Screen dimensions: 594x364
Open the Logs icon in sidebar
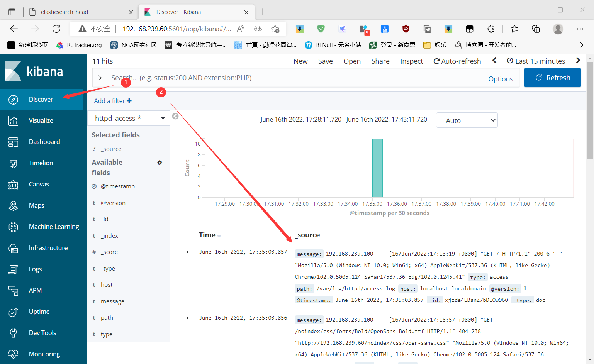coord(13,269)
